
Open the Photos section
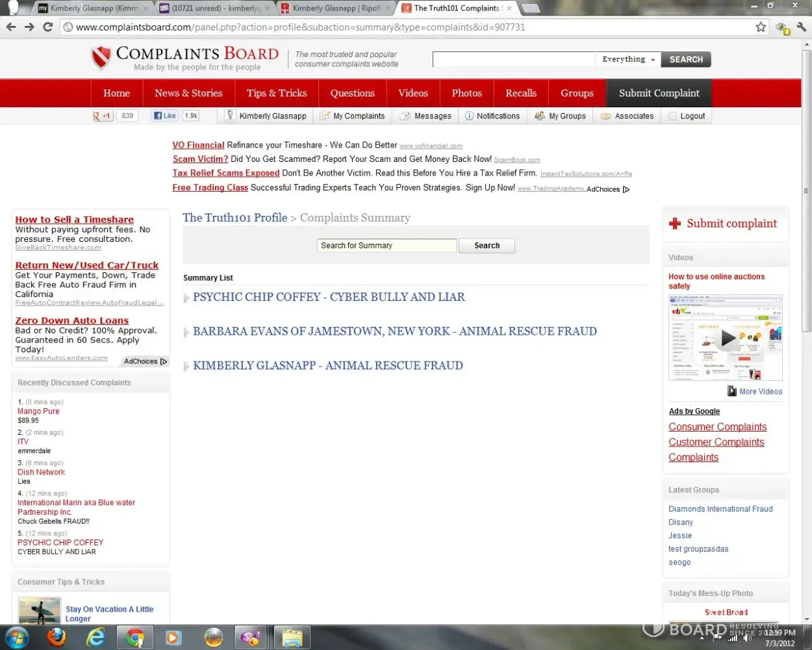point(467,93)
